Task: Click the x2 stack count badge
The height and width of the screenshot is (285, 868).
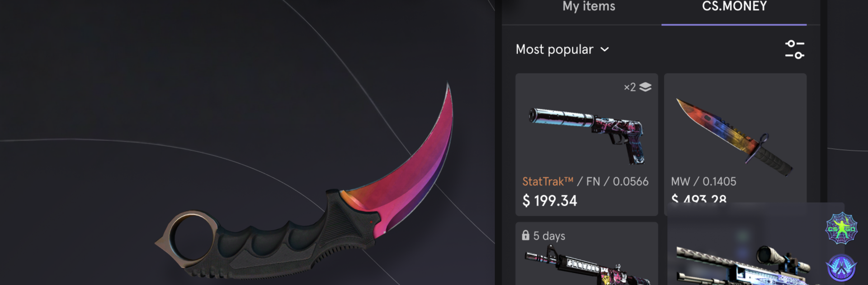Action: pos(630,87)
